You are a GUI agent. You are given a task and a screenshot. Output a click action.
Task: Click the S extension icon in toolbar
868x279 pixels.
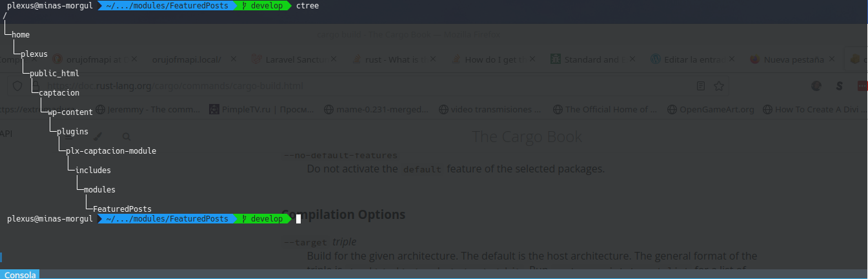coord(840,85)
